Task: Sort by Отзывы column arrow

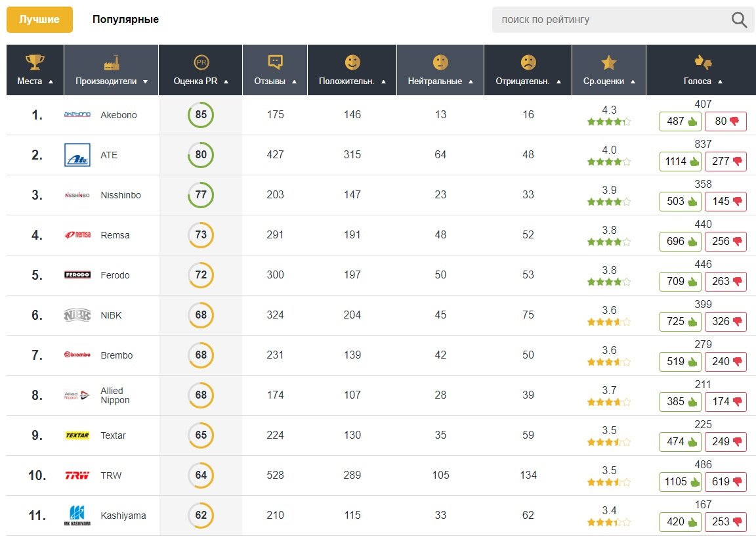Action: tap(294, 82)
